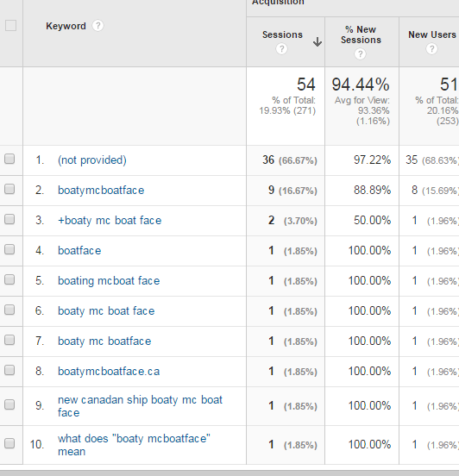Open the row 6 boaty mc boat face link
This screenshot has width=459, height=476.
[x=106, y=311]
